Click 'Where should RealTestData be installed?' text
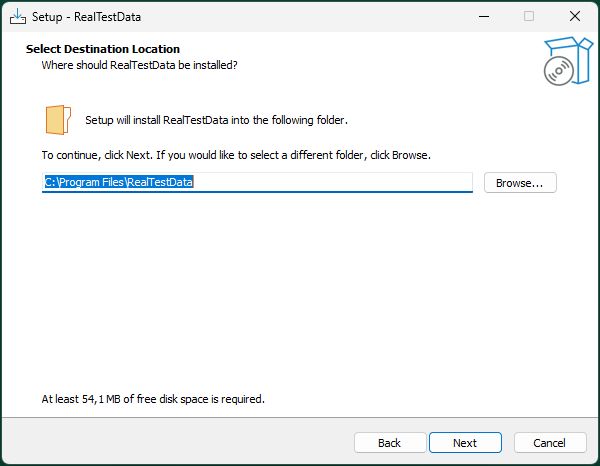Screen dimensions: 600x466 click(x=139, y=65)
